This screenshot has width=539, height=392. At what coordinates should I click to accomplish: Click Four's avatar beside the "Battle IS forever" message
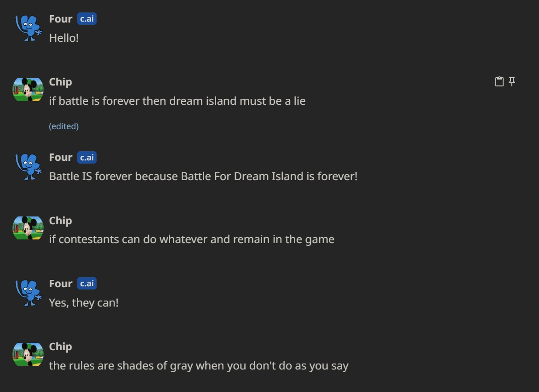(x=29, y=166)
